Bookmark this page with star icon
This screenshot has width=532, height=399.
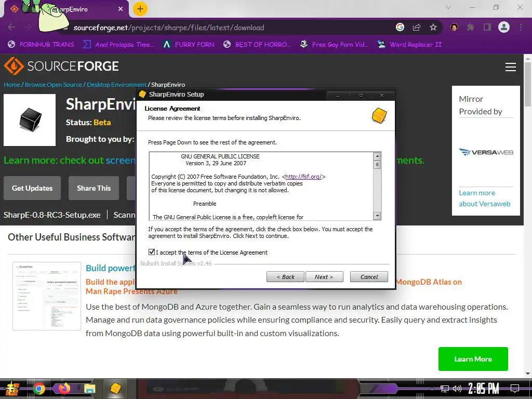pyautogui.click(x=433, y=28)
